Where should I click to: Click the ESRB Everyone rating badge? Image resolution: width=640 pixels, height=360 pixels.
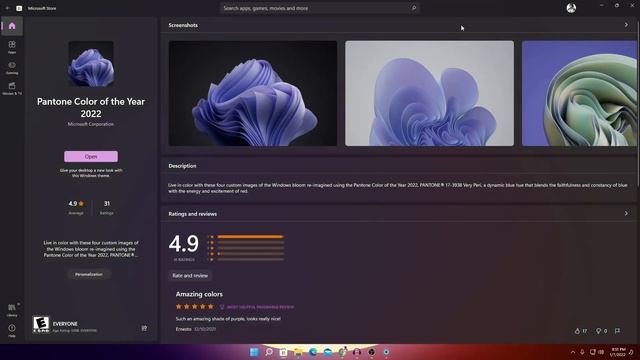click(x=41, y=324)
